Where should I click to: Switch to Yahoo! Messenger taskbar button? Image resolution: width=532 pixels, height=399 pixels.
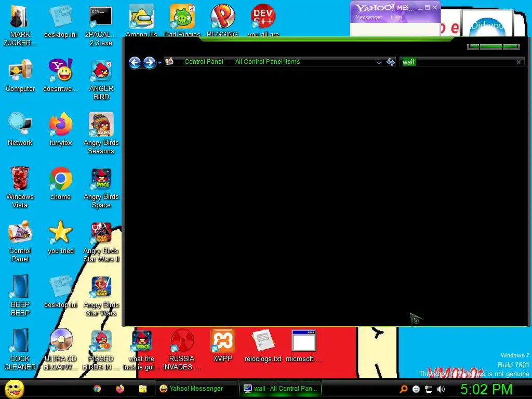pyautogui.click(x=196, y=389)
